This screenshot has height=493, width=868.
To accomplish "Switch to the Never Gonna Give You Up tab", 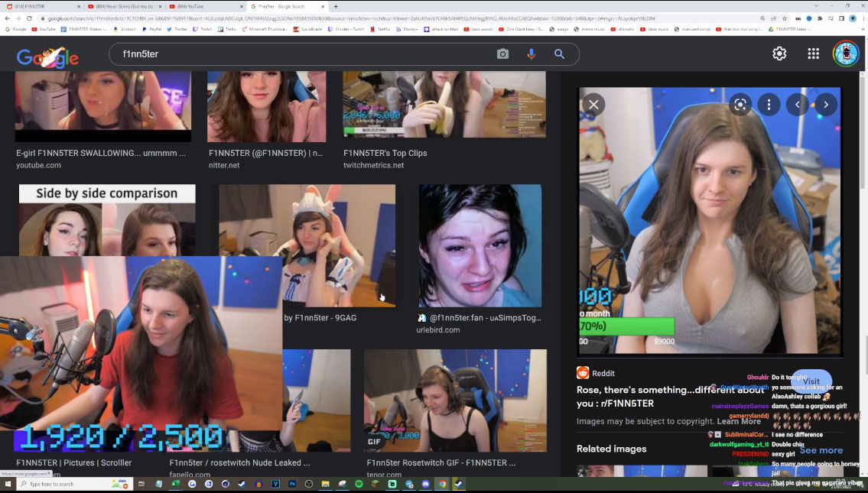I will [x=124, y=7].
